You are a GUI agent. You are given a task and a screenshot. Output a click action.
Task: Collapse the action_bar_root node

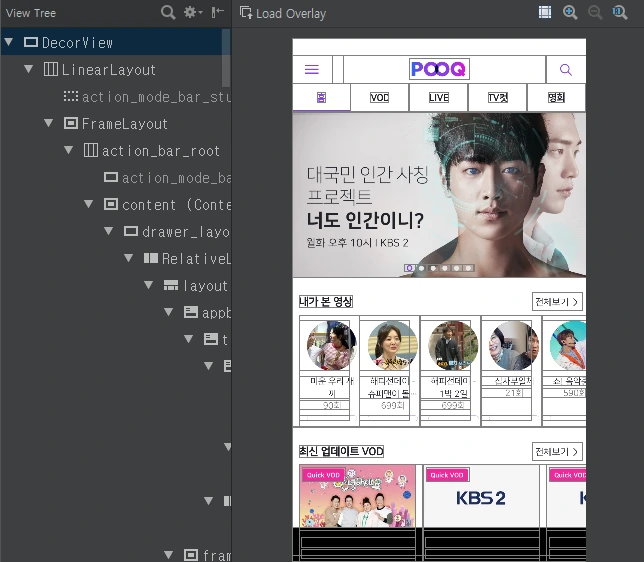click(x=69, y=150)
